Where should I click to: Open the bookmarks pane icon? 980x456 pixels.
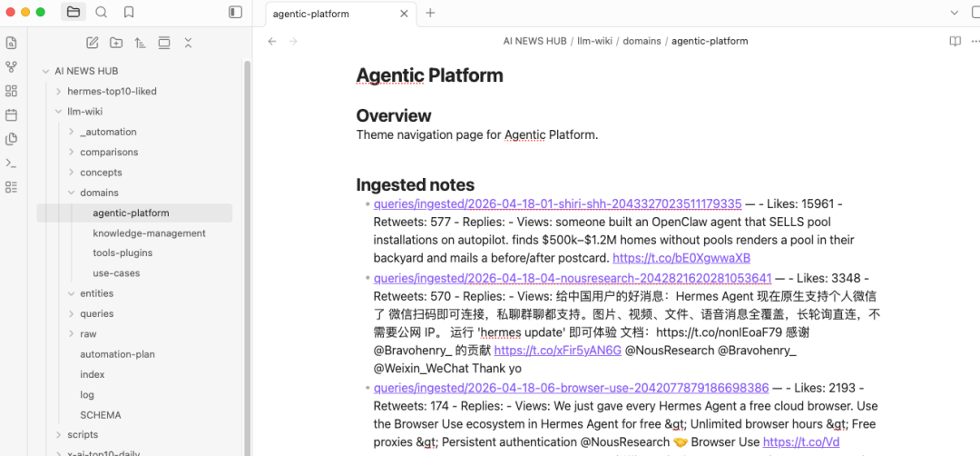click(x=128, y=12)
